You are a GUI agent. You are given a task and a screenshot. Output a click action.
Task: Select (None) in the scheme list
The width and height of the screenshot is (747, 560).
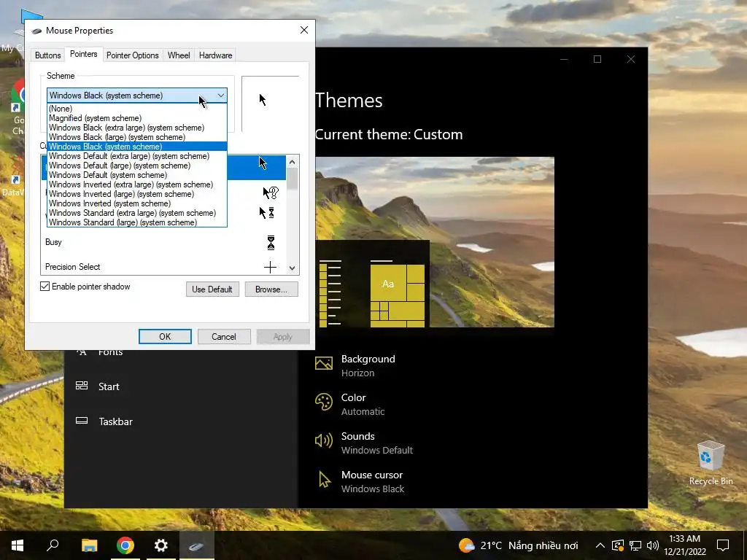[137, 109]
